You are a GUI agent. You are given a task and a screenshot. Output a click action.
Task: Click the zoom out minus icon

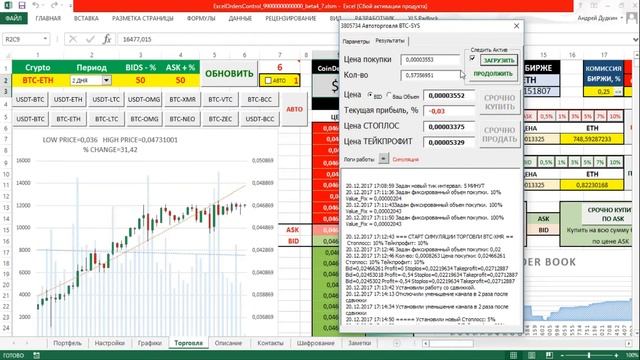click(562, 356)
